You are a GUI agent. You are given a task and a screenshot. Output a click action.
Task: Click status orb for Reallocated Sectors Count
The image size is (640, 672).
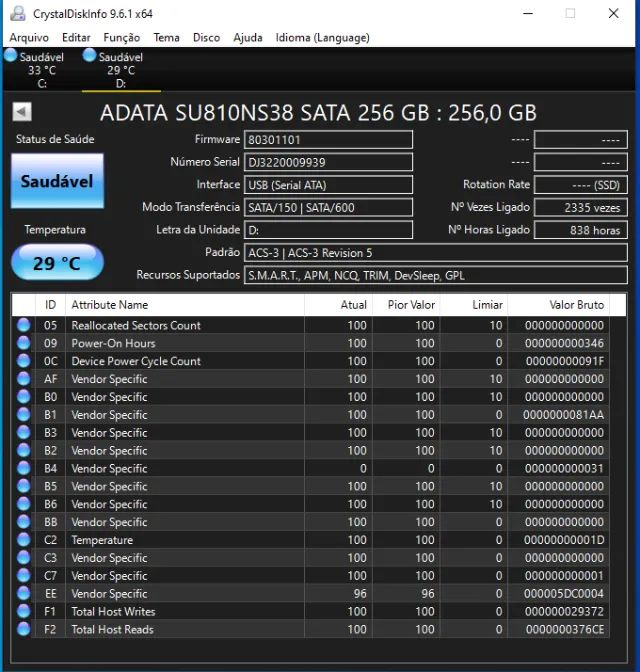24,325
